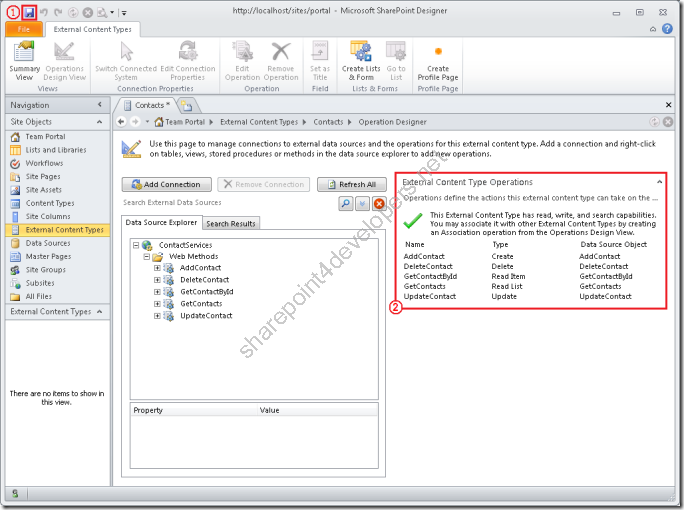Click Go to List ribbon button
Image resolution: width=684 pixels, height=510 pixels.
[x=396, y=61]
